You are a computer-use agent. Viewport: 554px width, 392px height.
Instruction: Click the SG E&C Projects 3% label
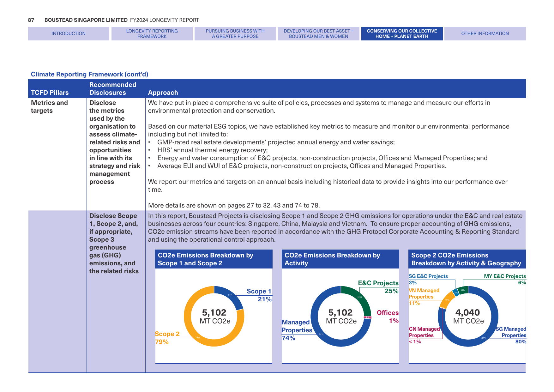[428, 279]
